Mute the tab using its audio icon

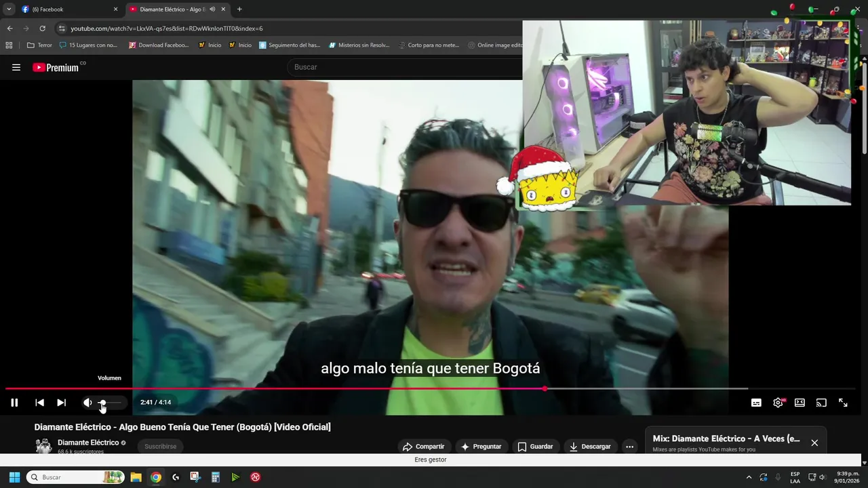212,9
